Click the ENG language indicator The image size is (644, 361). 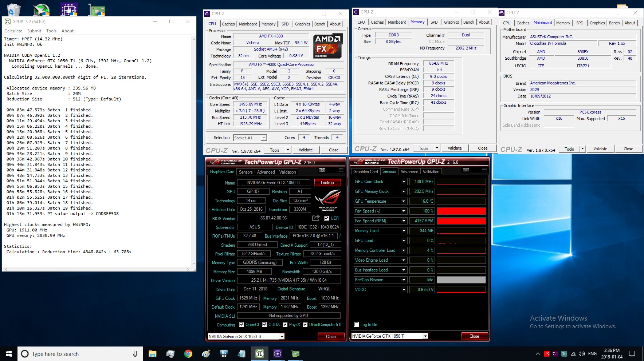coord(592,354)
